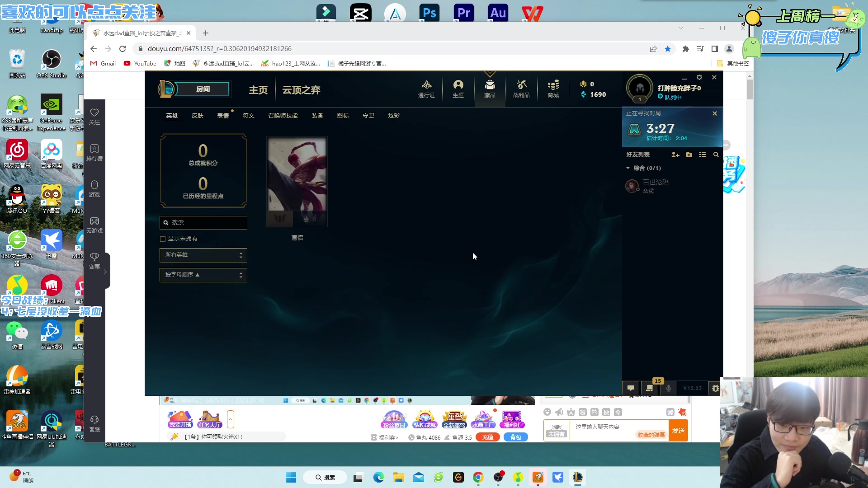Click the 关注 heart icon in Douyu sidebar
The image size is (868, 488).
point(94,116)
